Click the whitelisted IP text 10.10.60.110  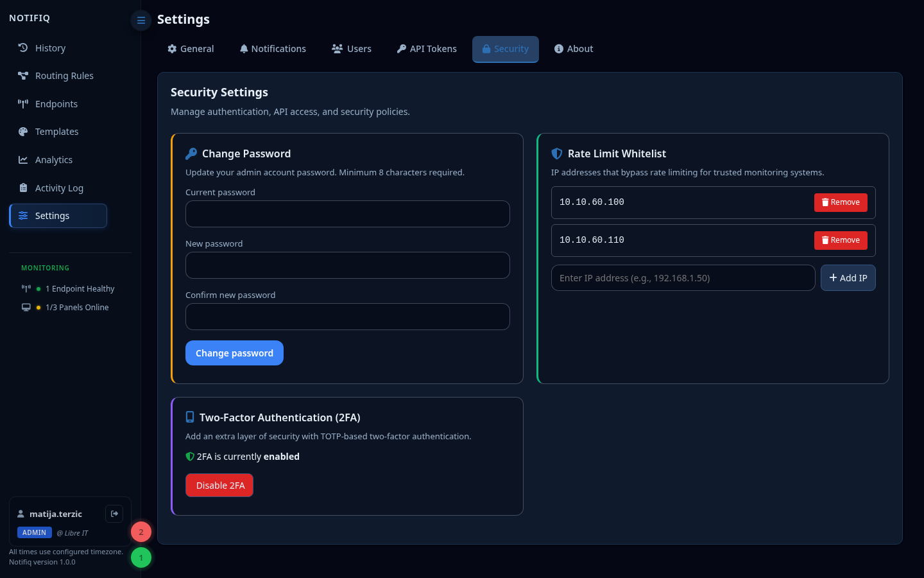pos(592,240)
